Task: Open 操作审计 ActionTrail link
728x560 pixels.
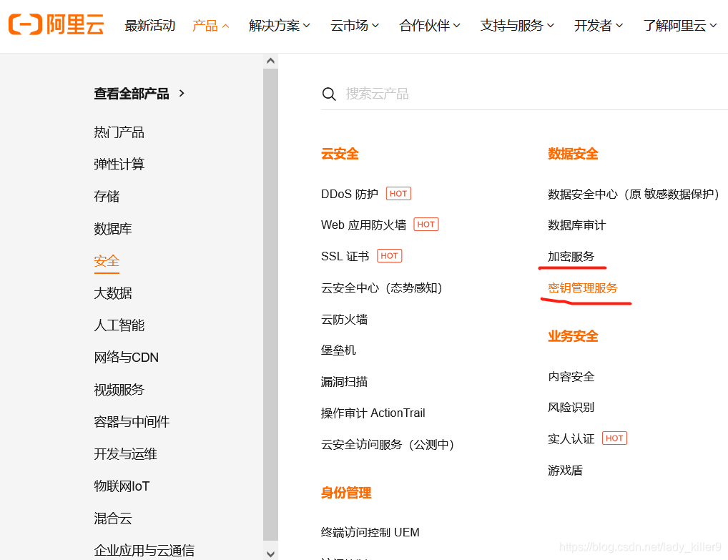Action: (x=373, y=413)
